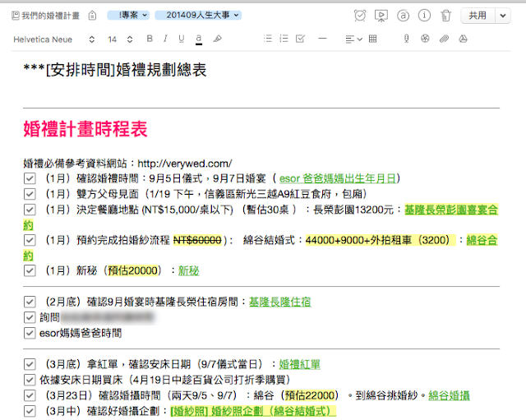Change font size 14 stepper
Screen dimensions: 526x420
point(120,39)
